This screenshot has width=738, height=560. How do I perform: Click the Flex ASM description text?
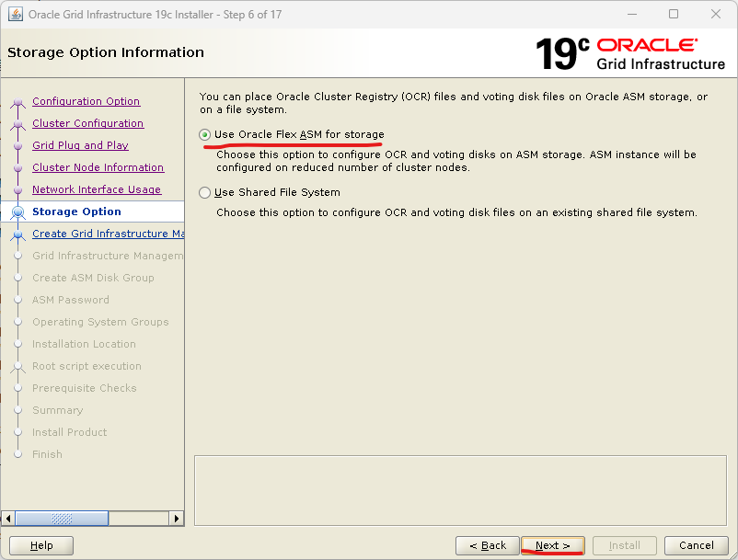(x=456, y=161)
